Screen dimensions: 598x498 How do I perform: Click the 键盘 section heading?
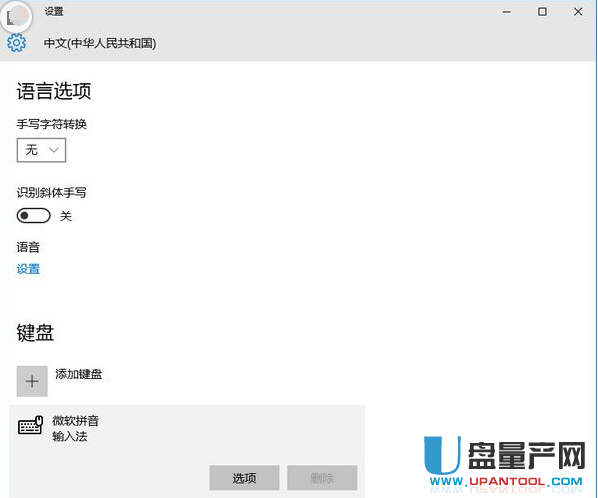35,333
